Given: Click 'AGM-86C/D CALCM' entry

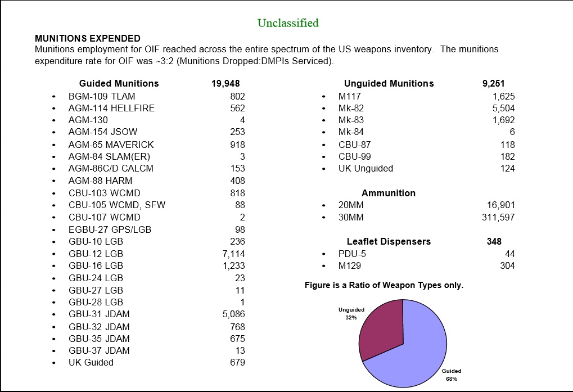Looking at the screenshot, I should [x=111, y=168].
